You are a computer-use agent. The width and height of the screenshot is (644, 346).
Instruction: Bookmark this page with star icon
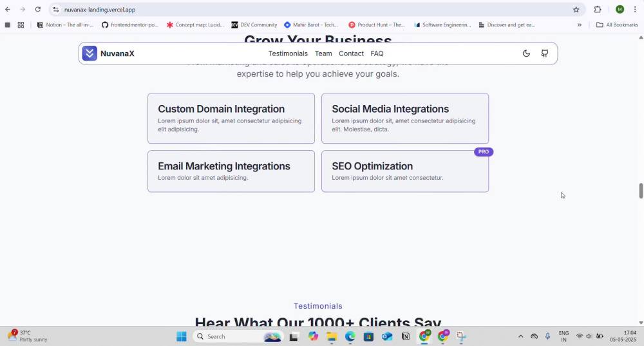pyautogui.click(x=576, y=10)
